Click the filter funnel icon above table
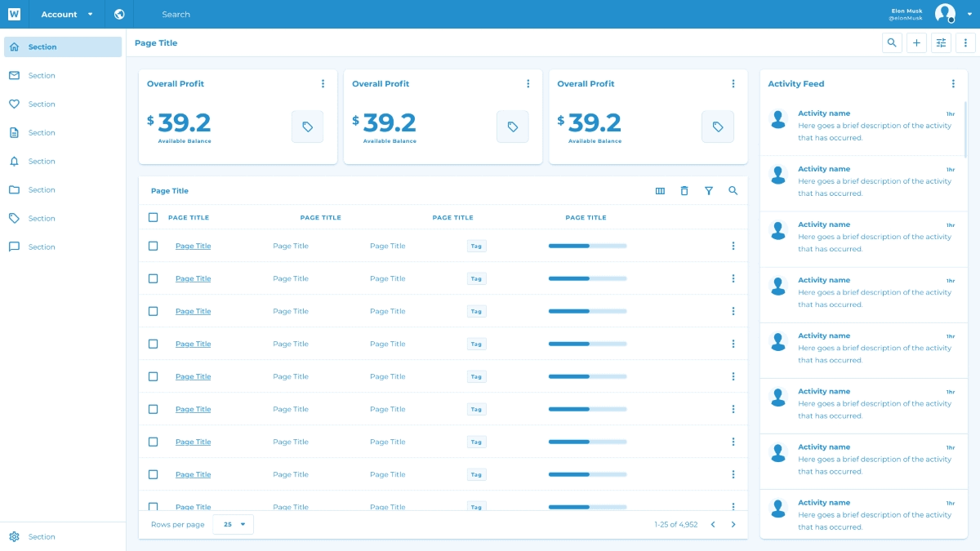This screenshot has height=551, width=980. (x=709, y=191)
